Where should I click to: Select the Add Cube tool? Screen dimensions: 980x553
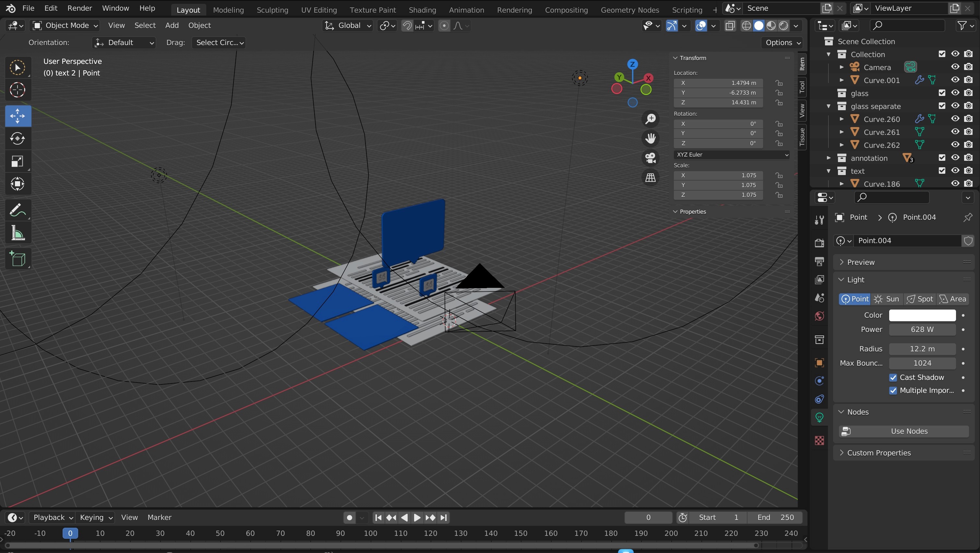18,259
